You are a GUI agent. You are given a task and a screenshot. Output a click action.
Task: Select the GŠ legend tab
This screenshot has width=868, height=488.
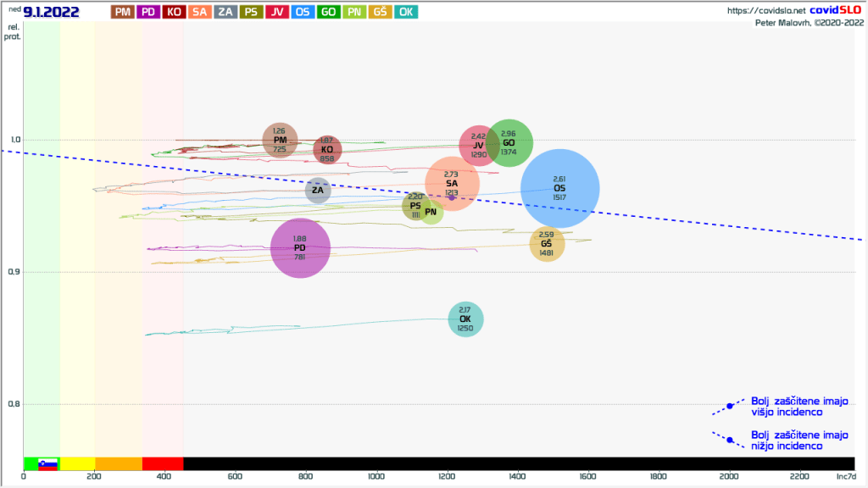[380, 12]
